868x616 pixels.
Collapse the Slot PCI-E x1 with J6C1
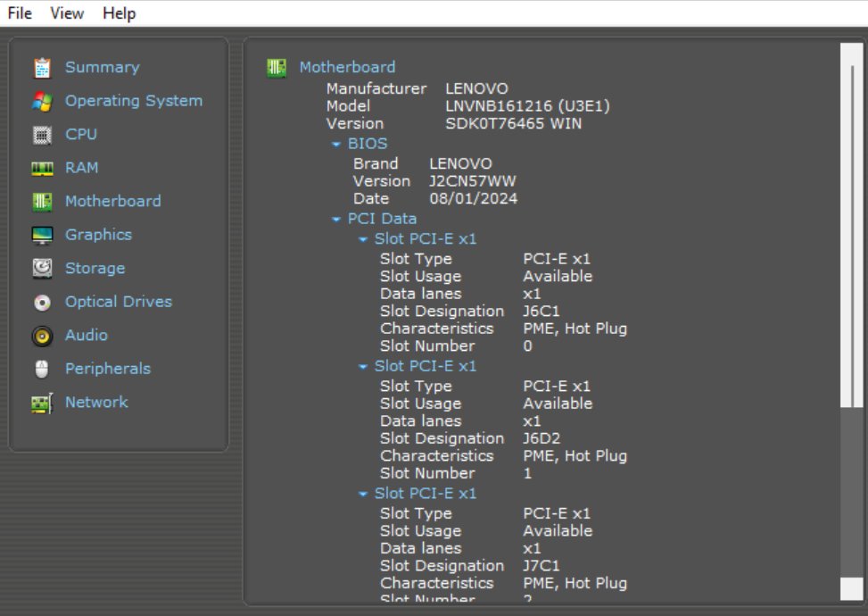point(362,239)
